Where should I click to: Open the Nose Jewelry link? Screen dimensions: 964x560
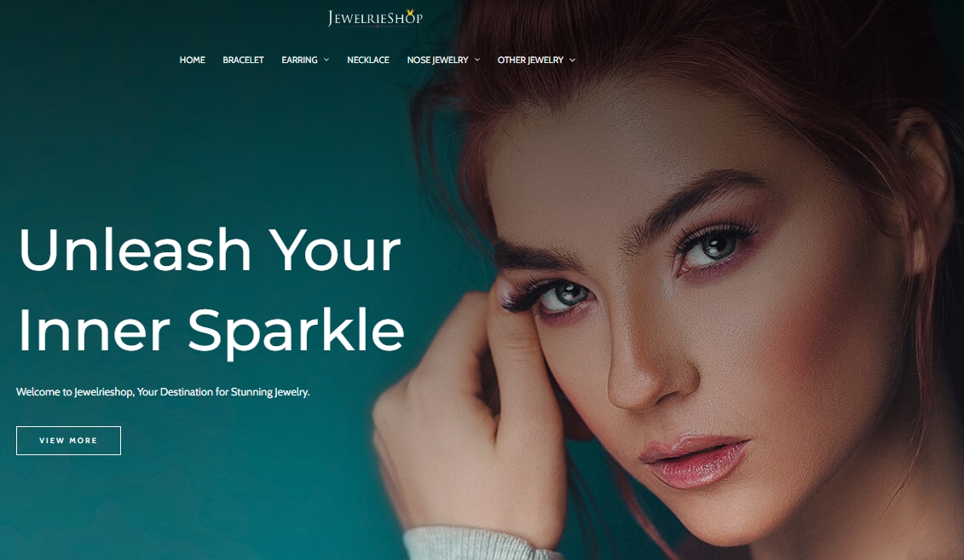point(438,60)
